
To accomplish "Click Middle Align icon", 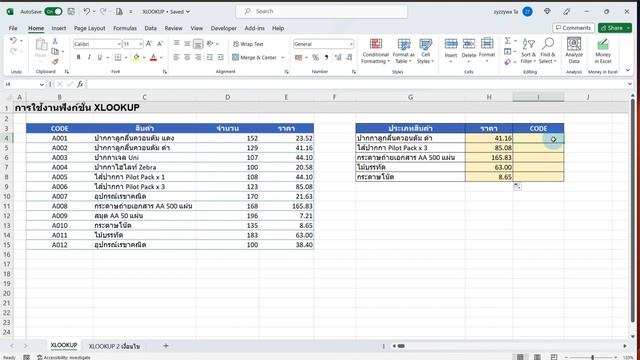I will coord(187,43).
